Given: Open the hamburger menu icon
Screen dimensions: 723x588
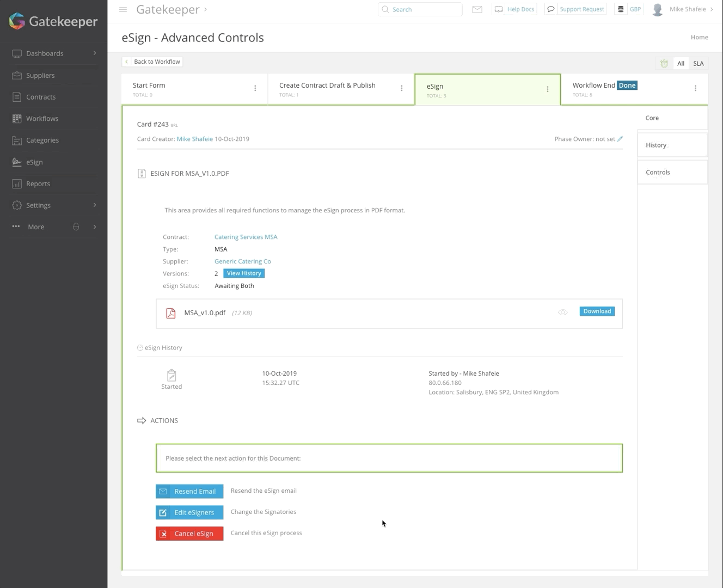Looking at the screenshot, I should click(x=123, y=9).
